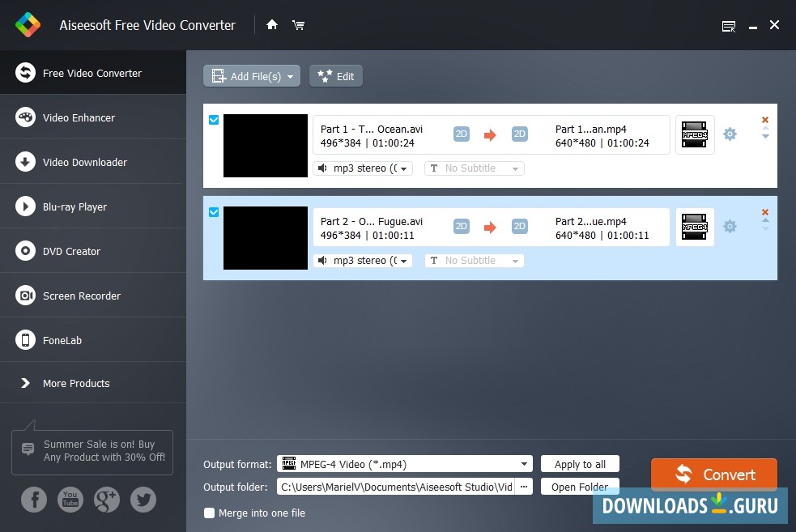The width and height of the screenshot is (796, 532).
Task: Move Part 2 file up with arrow
Action: point(765,220)
